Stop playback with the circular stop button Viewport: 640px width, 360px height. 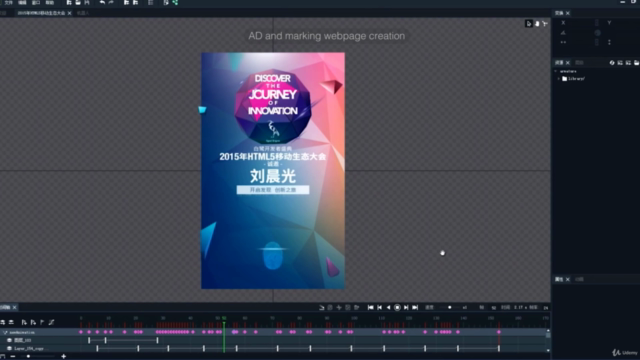click(x=397, y=307)
